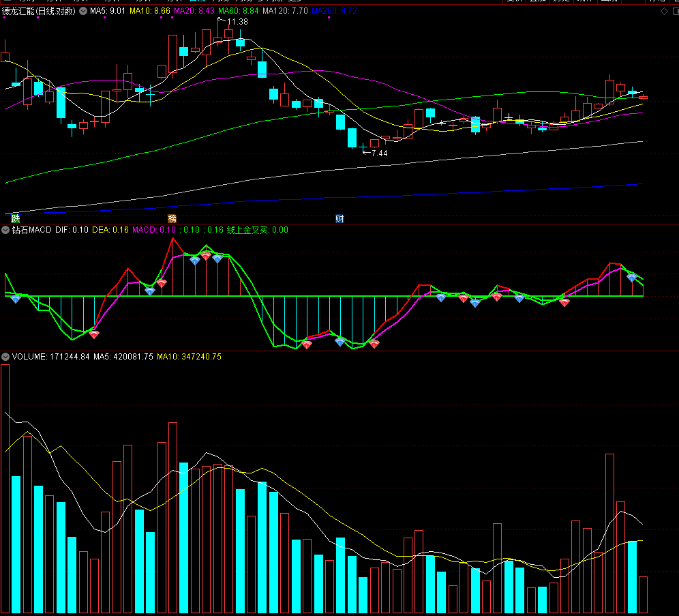Select the tallest red volume bar at far left
Image resolution: width=679 pixels, height=616 pixels.
(x=5, y=488)
